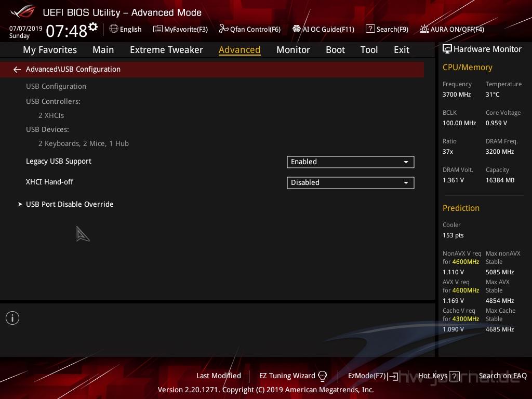Click the Hardware Monitor title
Viewport: 532px width, 399px height.
tap(487, 49)
